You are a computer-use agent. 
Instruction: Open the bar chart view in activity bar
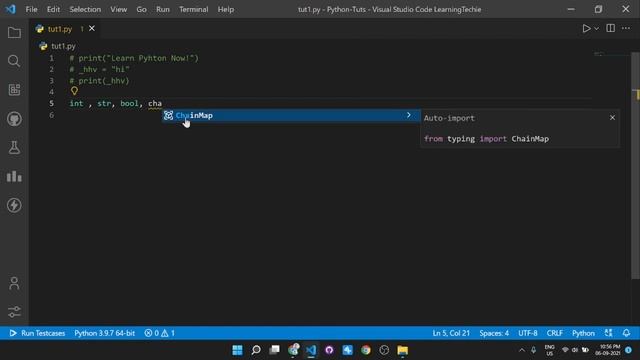pos(14,176)
